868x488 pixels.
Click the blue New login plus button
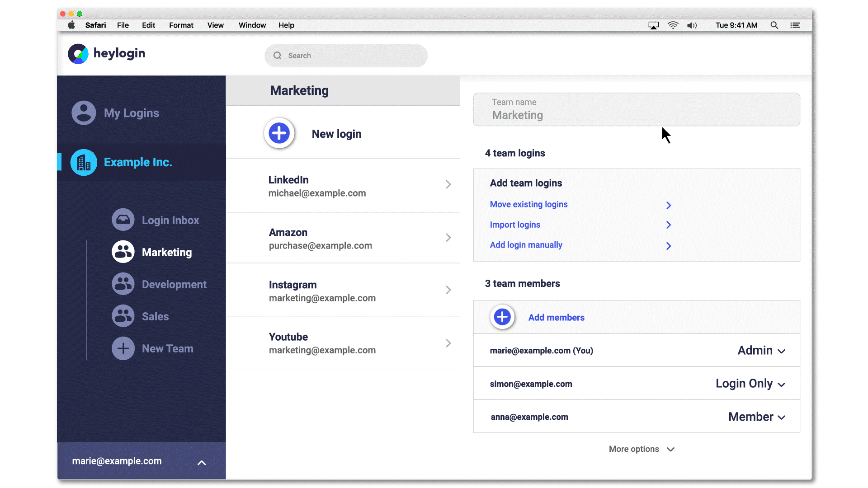pyautogui.click(x=279, y=133)
